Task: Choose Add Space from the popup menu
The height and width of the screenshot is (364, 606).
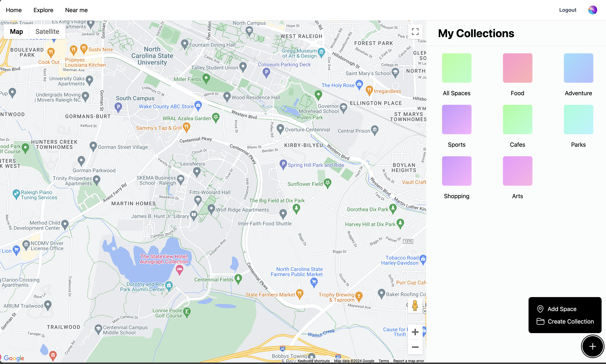Action: [x=562, y=309]
